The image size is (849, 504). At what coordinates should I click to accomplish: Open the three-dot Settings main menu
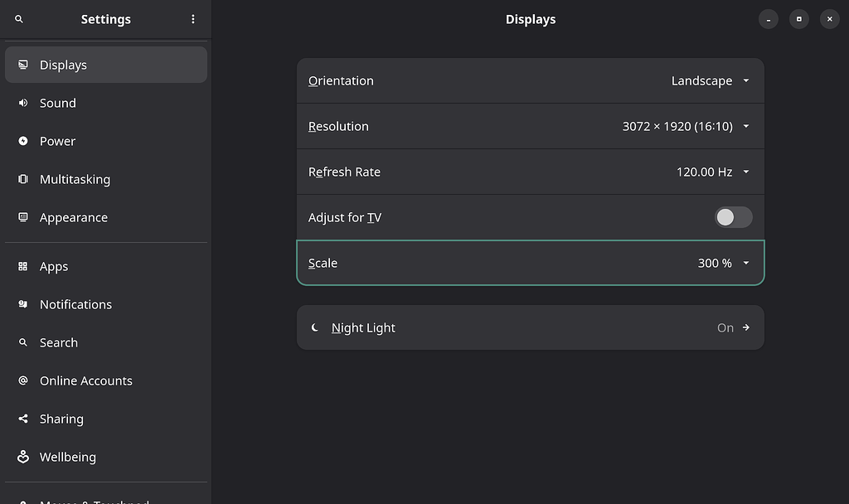point(193,19)
